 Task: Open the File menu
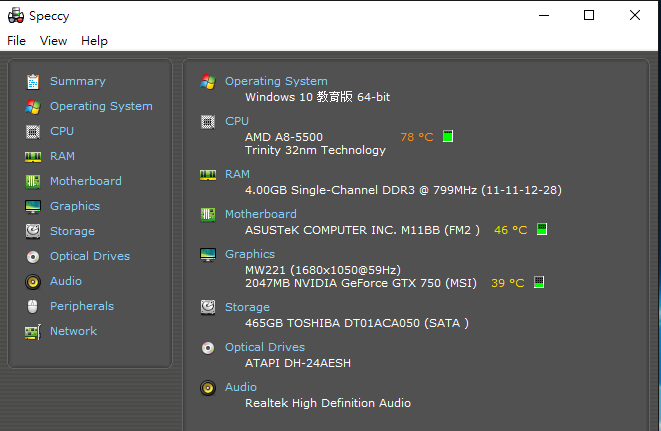tap(16, 41)
